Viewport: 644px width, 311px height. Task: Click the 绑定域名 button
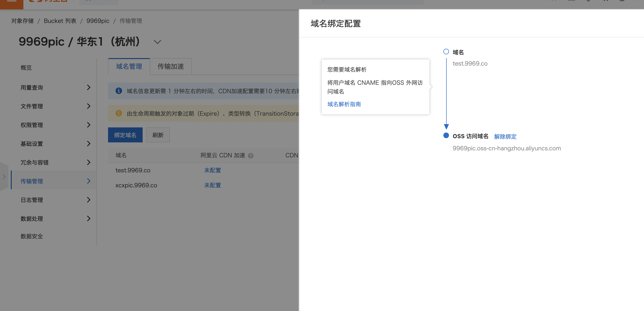click(125, 135)
